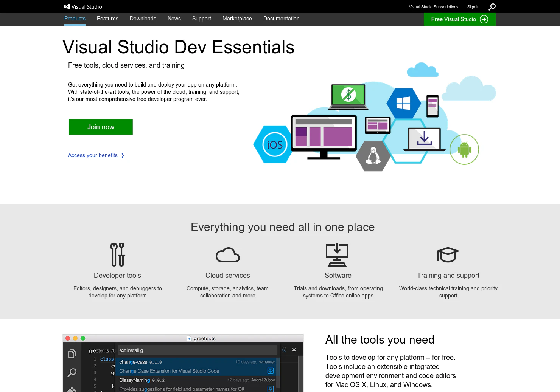
Task: Click the mobile phone illustration
Action: 432,106
